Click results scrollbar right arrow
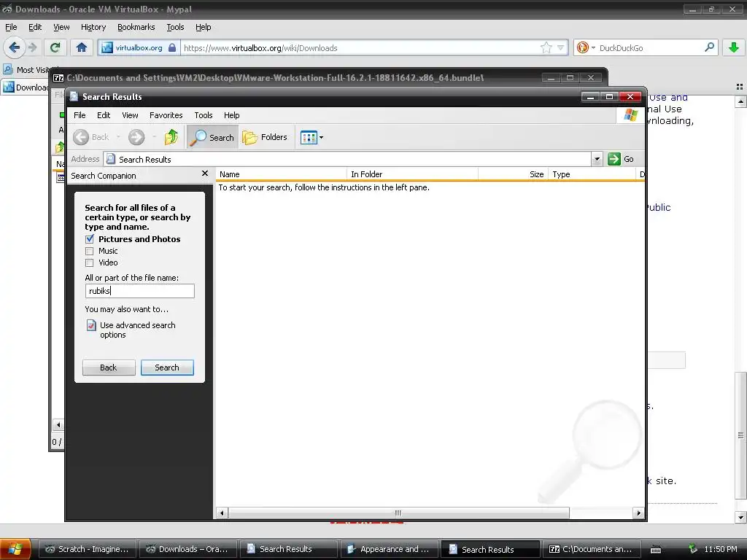The width and height of the screenshot is (747, 560). [x=639, y=513]
